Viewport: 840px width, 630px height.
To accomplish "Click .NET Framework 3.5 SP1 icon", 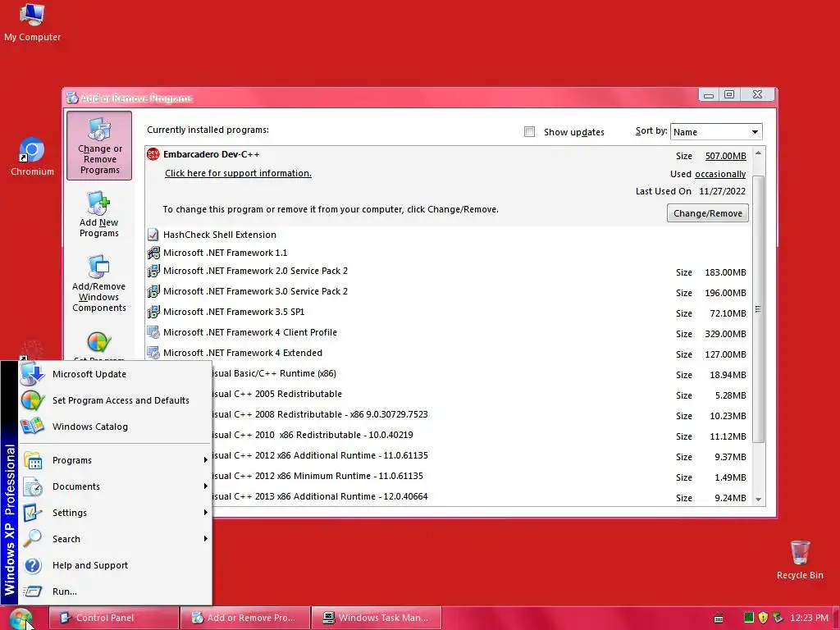I will tap(153, 312).
